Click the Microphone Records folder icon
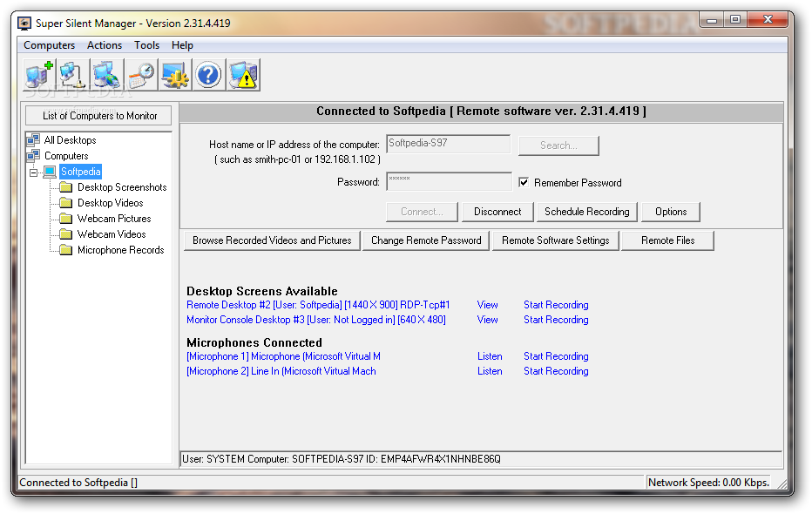Screen dimensions: 812x514 [66, 250]
